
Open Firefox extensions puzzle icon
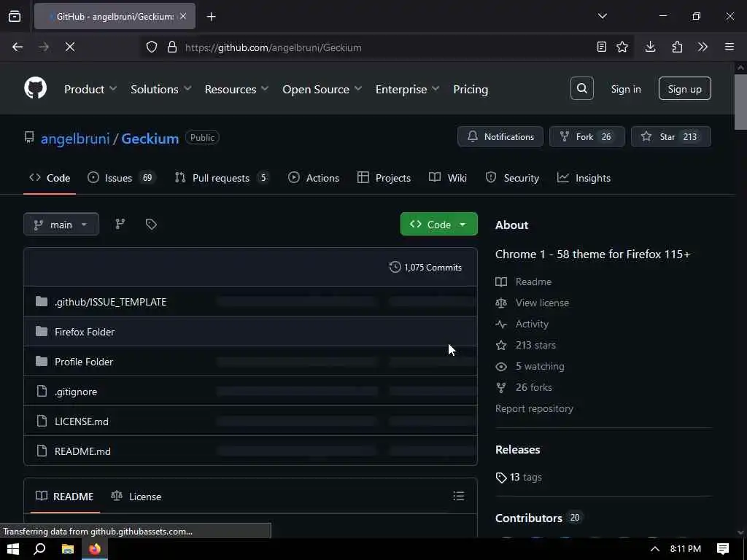677,47
